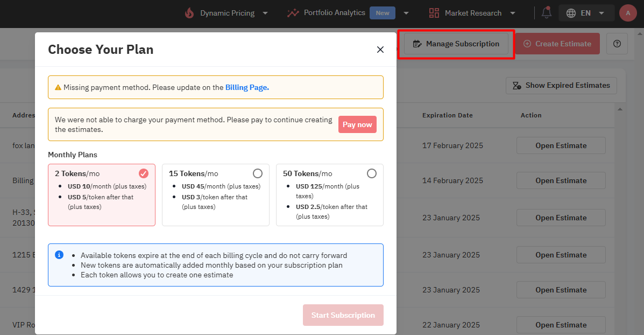Follow the Billing Page link

point(247,87)
